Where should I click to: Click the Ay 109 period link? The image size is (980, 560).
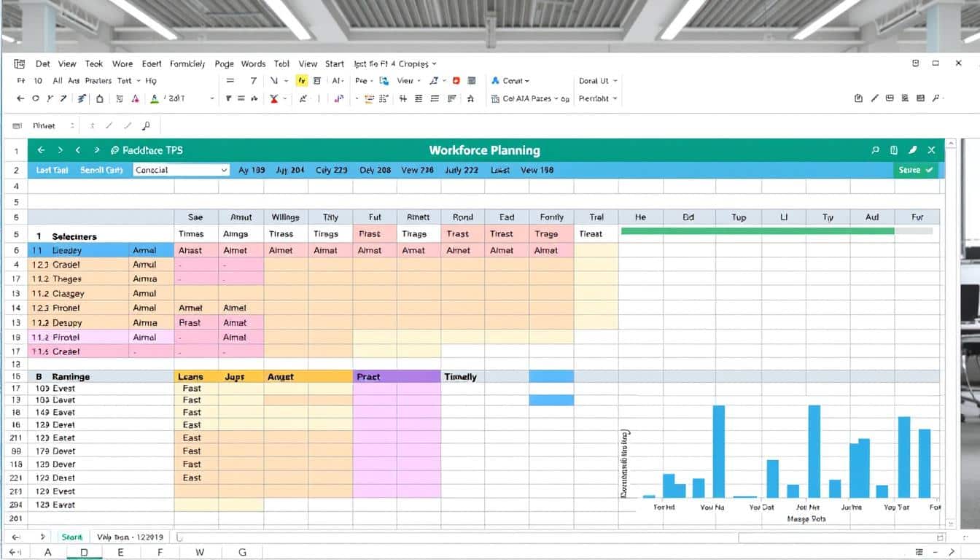click(252, 170)
